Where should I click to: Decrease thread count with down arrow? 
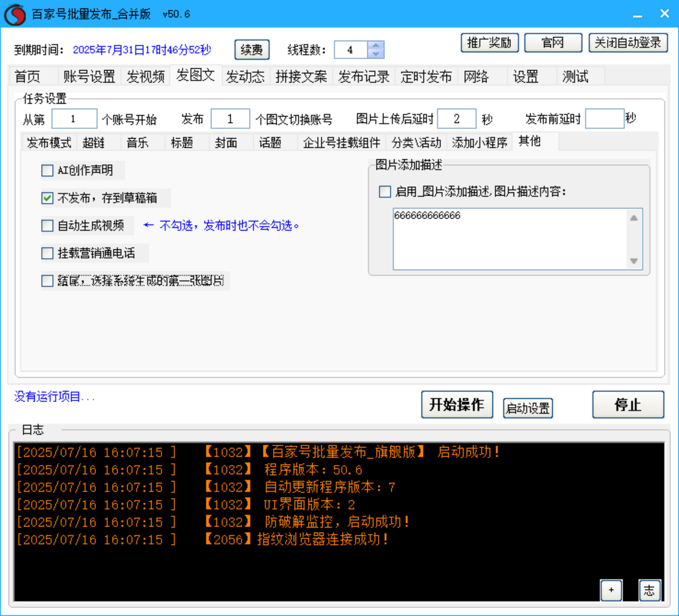pos(375,54)
